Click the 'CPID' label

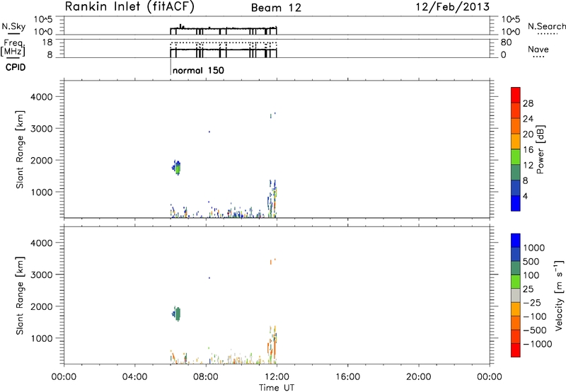16,67
